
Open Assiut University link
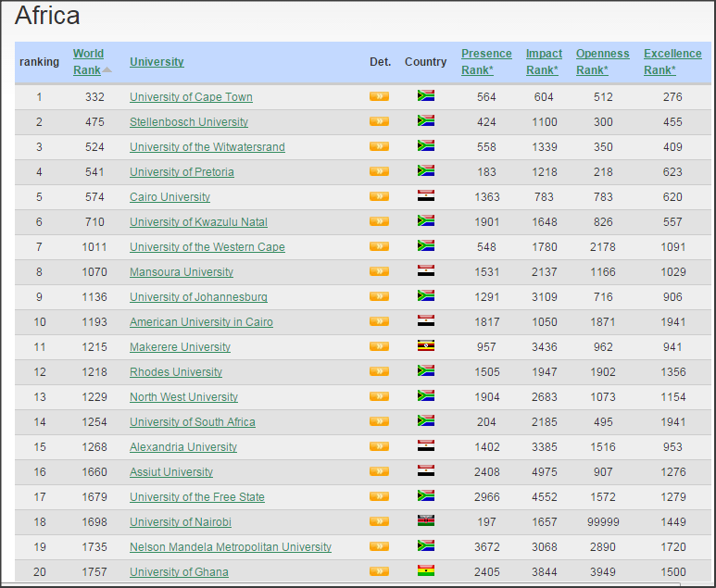click(171, 472)
